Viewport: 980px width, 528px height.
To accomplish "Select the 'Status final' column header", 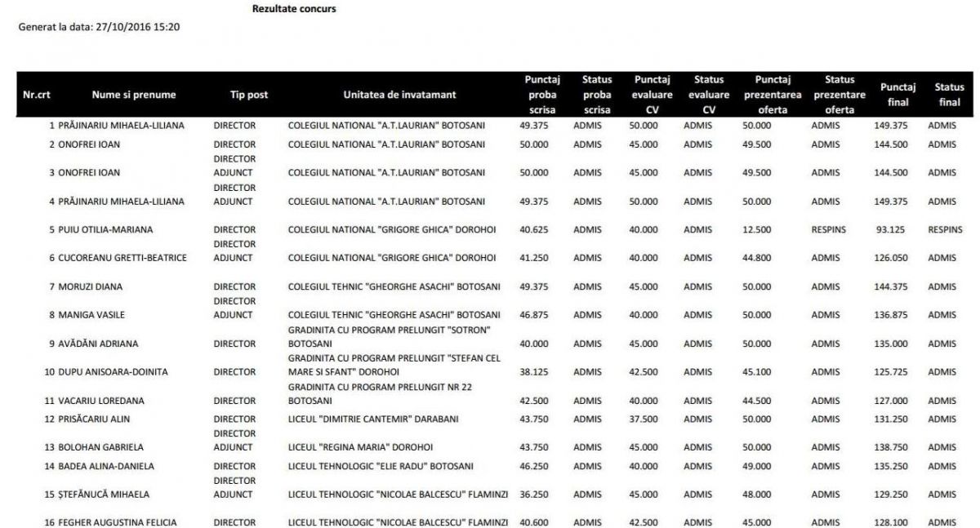I will 949,95.
